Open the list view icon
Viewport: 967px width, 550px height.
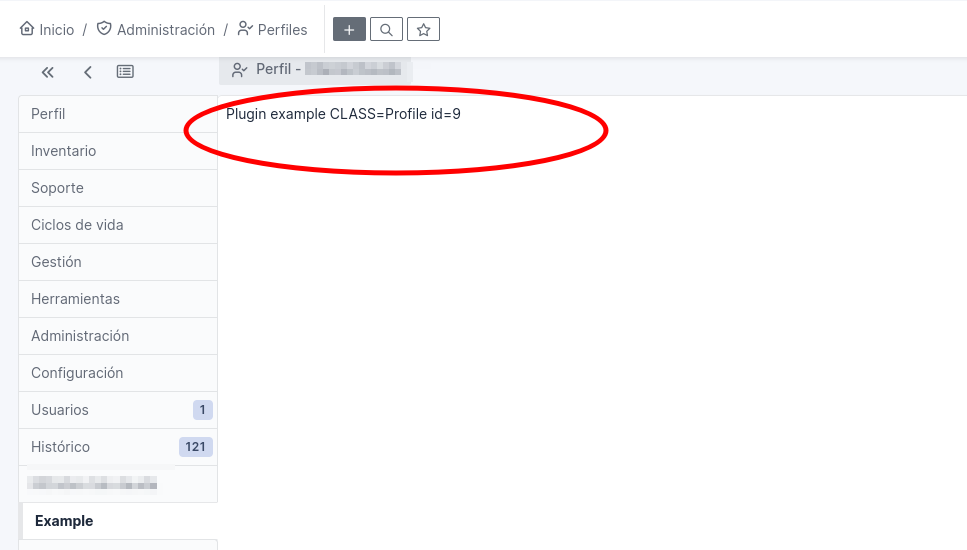tap(125, 72)
